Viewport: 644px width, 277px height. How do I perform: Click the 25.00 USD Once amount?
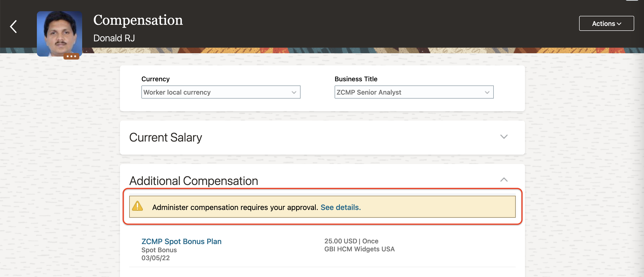[351, 241]
